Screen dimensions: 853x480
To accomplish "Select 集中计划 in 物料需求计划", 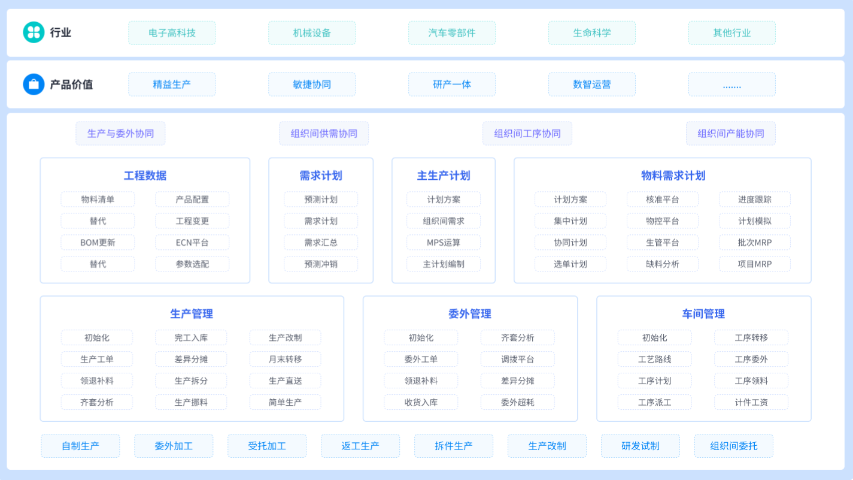I will (570, 221).
